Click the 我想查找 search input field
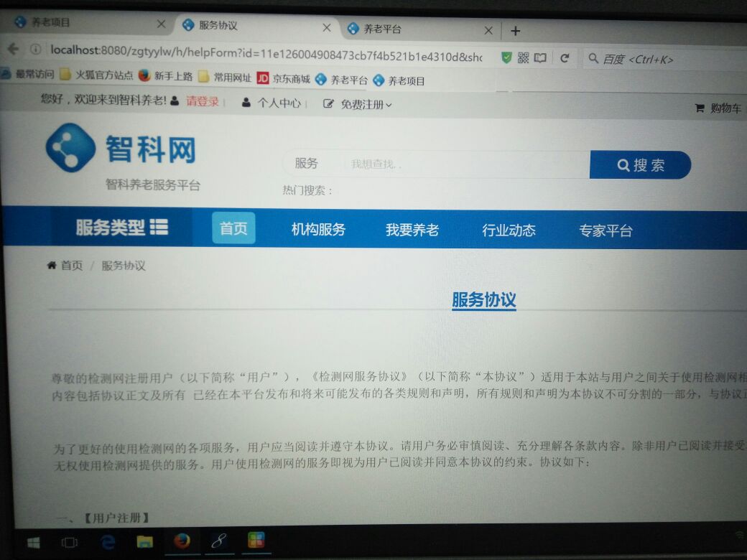 460,164
